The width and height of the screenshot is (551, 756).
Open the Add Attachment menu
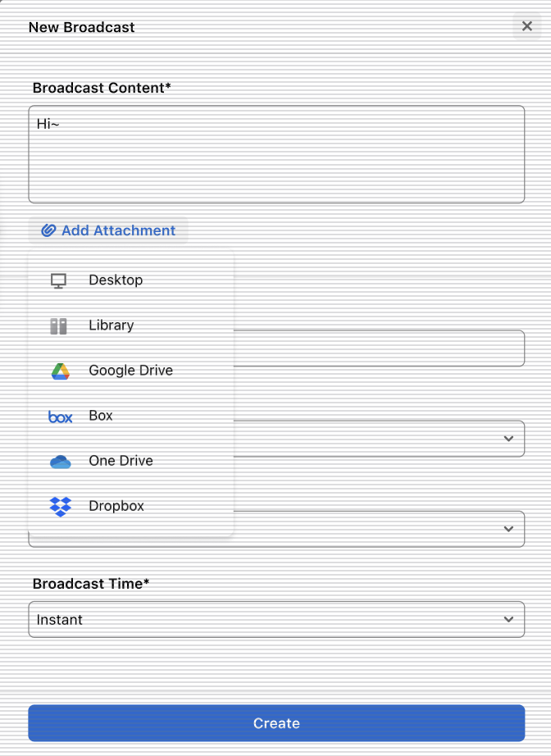108,230
